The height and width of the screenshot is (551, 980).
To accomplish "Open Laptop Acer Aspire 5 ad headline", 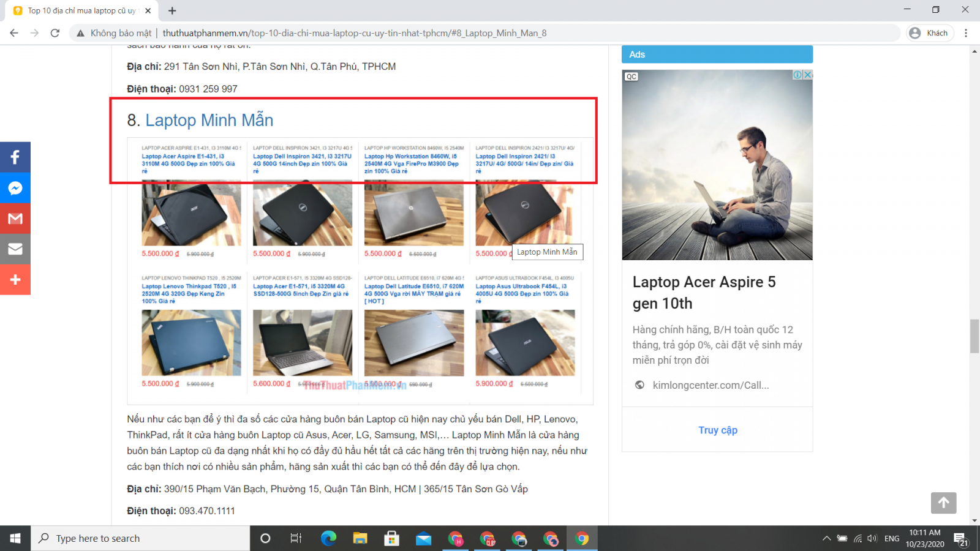I will tap(704, 293).
